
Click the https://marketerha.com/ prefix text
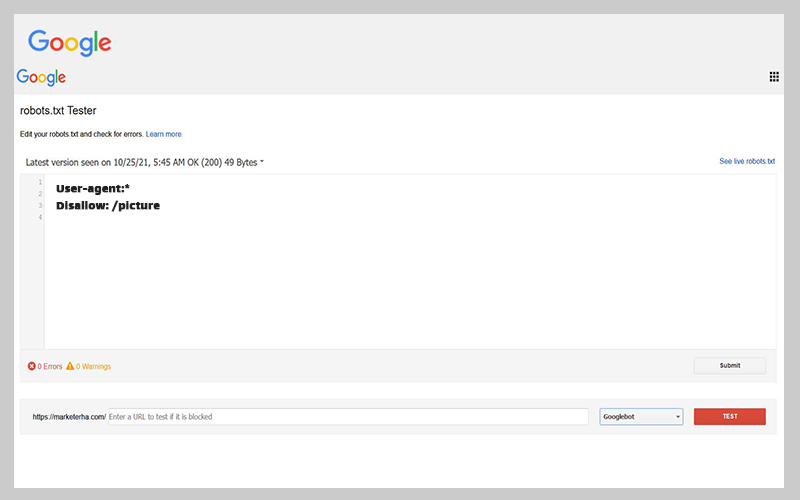(69, 417)
